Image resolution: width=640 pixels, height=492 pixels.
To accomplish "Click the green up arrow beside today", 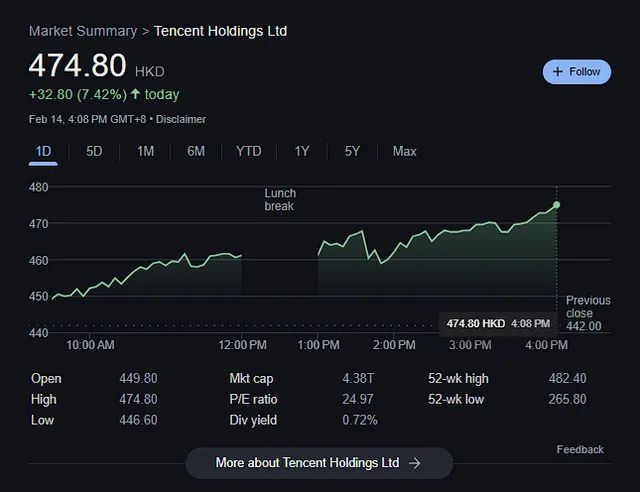I will (135, 94).
